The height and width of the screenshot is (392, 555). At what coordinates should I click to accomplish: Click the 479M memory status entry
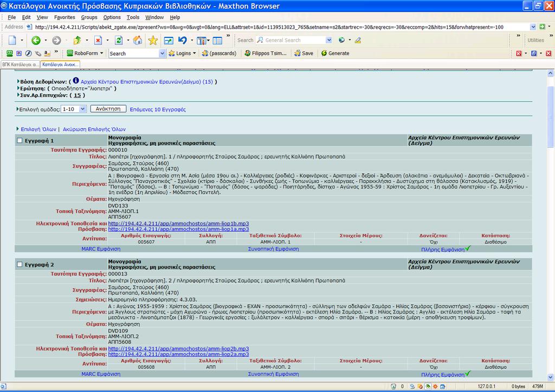point(537,387)
